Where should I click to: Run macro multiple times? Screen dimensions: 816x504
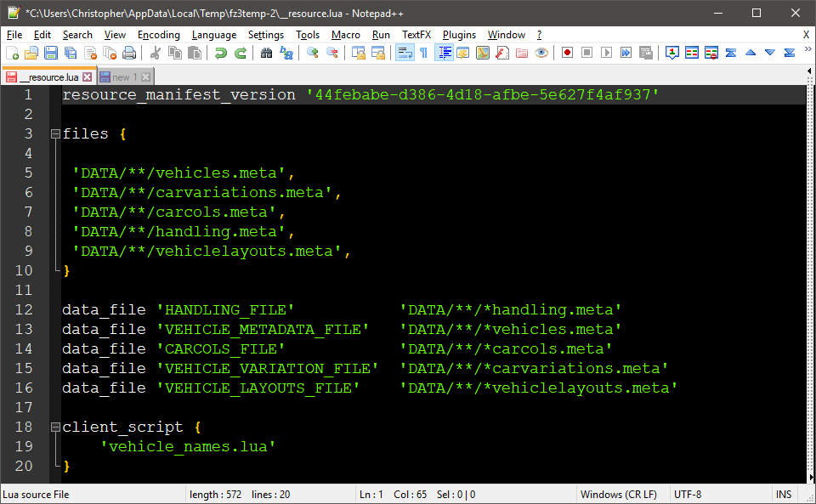pyautogui.click(x=626, y=53)
